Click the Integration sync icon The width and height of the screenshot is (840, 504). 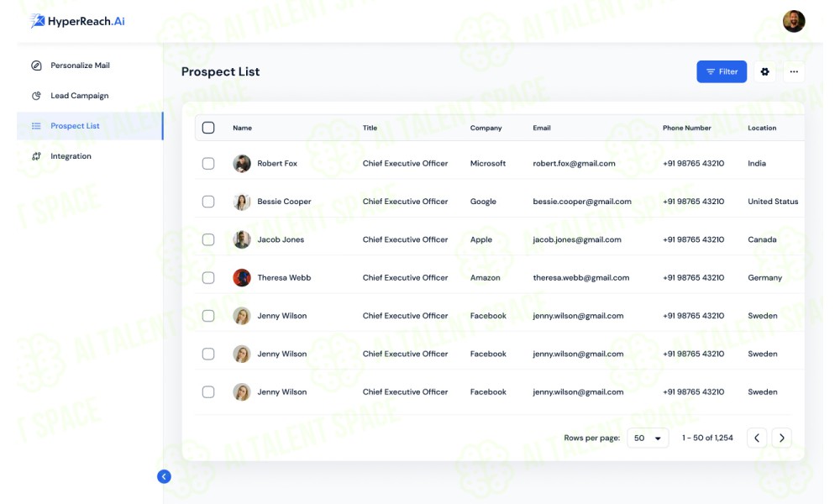pyautogui.click(x=36, y=156)
